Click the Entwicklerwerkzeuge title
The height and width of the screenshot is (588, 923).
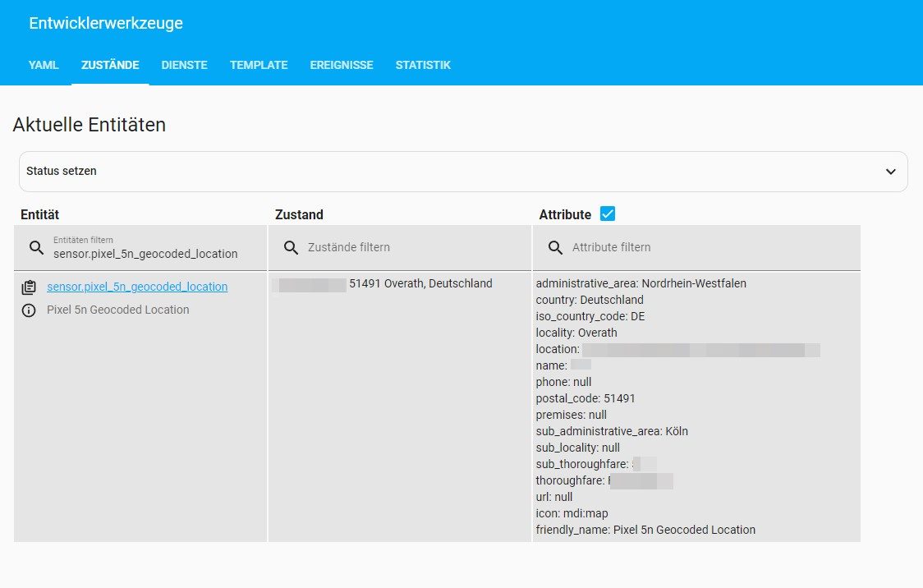[106, 23]
